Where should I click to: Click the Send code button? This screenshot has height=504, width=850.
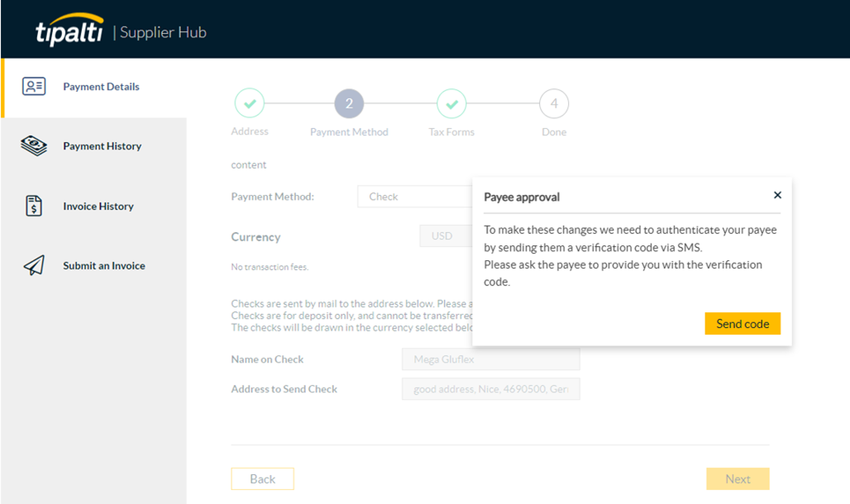click(743, 324)
